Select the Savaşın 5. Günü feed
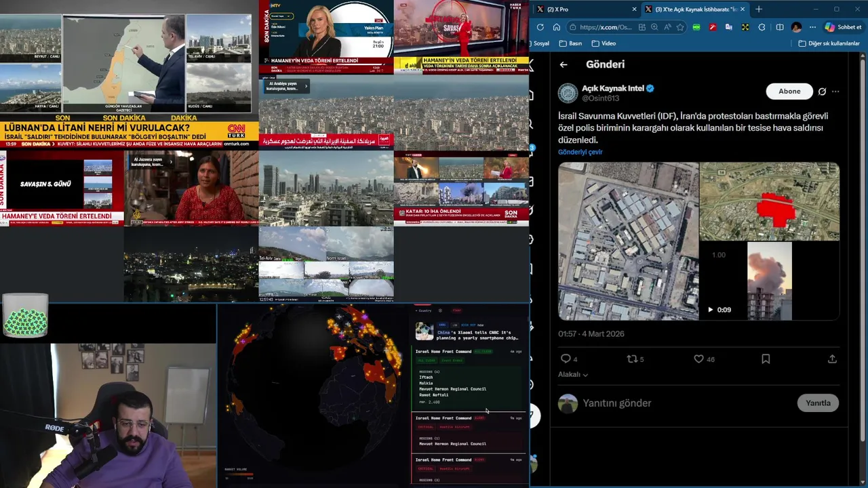Screen dimensions: 868x488 [62, 188]
